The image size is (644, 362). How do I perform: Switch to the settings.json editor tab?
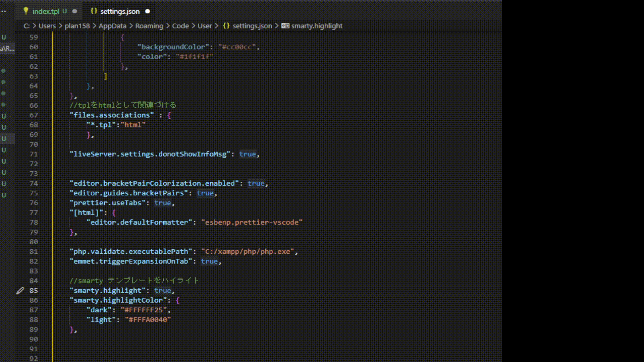pos(120,11)
